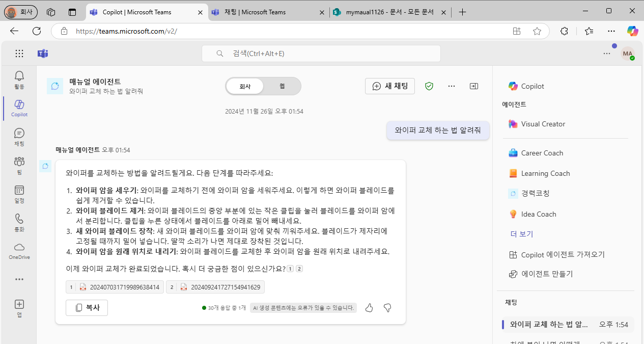Open the MA profile avatar

[x=628, y=54]
